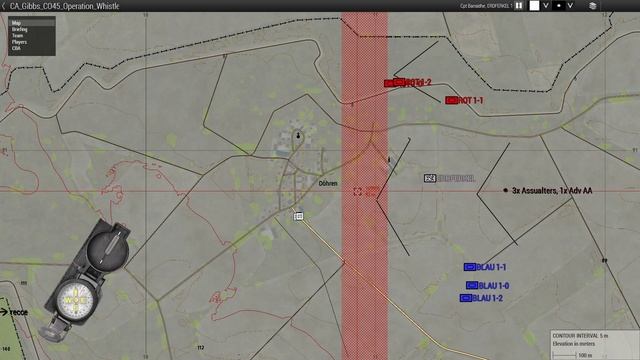
Task: Click the small tower icon north of Döhren
Action: coord(298,135)
